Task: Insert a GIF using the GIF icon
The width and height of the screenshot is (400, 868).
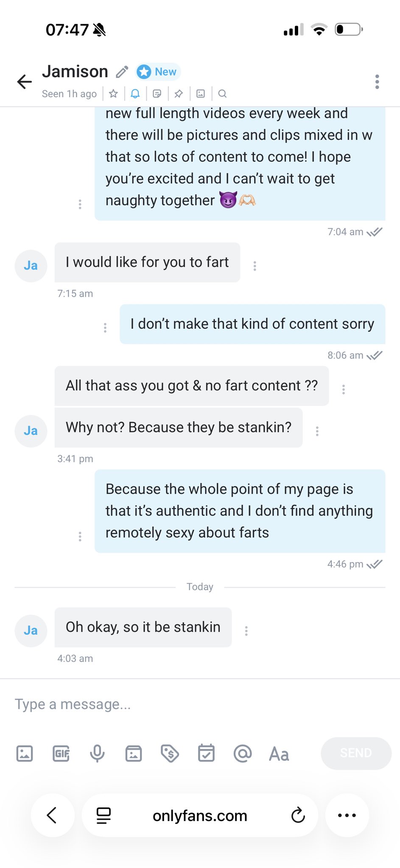Action: click(x=61, y=754)
